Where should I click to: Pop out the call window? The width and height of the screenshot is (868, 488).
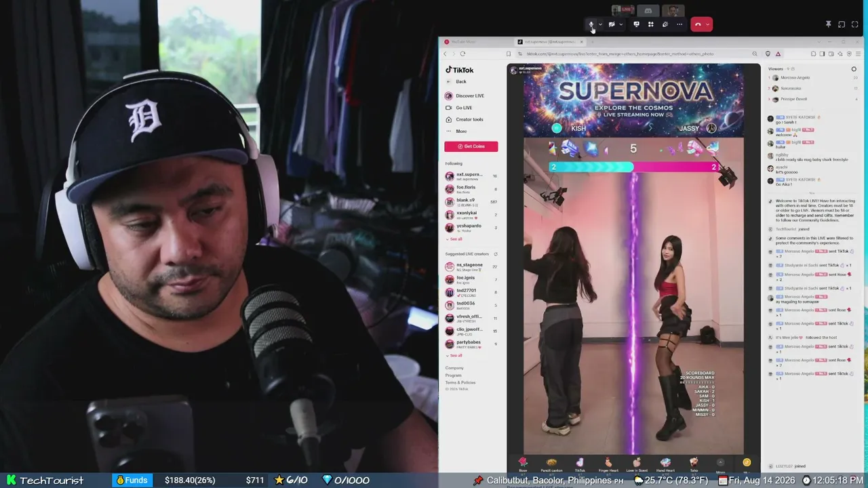pos(842,24)
